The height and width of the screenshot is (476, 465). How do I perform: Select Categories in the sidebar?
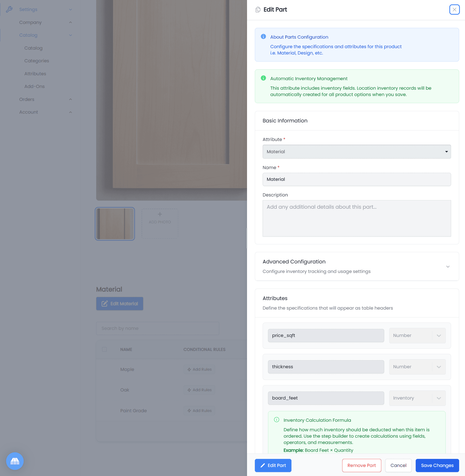(x=37, y=61)
